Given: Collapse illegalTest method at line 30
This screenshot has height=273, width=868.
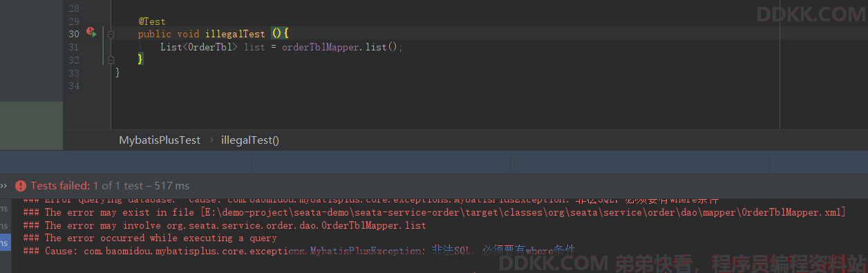Looking at the screenshot, I should pos(111,33).
